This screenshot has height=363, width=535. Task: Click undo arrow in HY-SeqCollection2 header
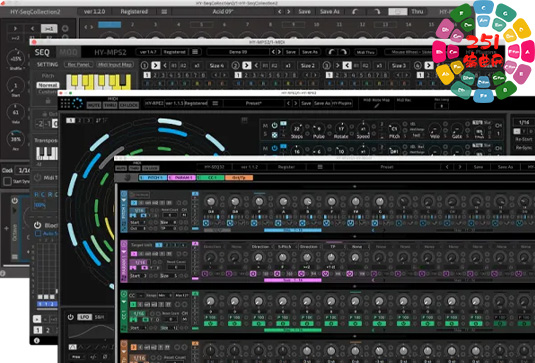tap(355, 12)
